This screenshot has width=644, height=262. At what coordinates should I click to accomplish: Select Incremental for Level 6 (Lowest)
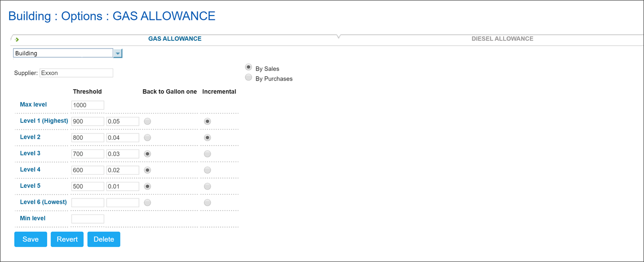tap(207, 202)
